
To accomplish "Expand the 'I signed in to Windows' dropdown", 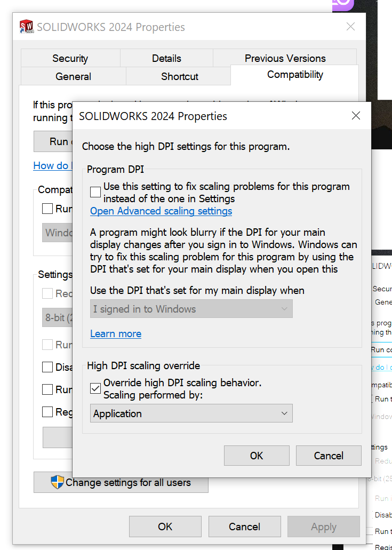I will click(191, 309).
